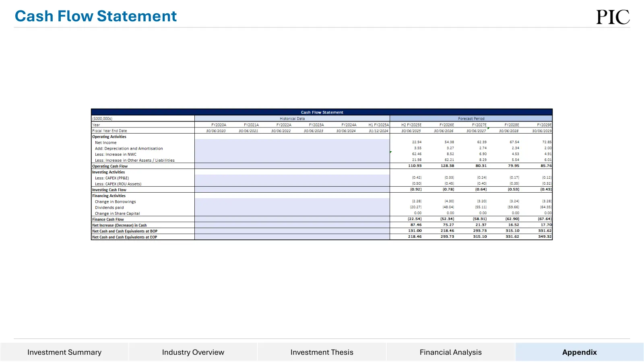The width and height of the screenshot is (644, 362).
Task: Click Net Cash and Cash Equivalents at BOP
Action: [125, 231]
